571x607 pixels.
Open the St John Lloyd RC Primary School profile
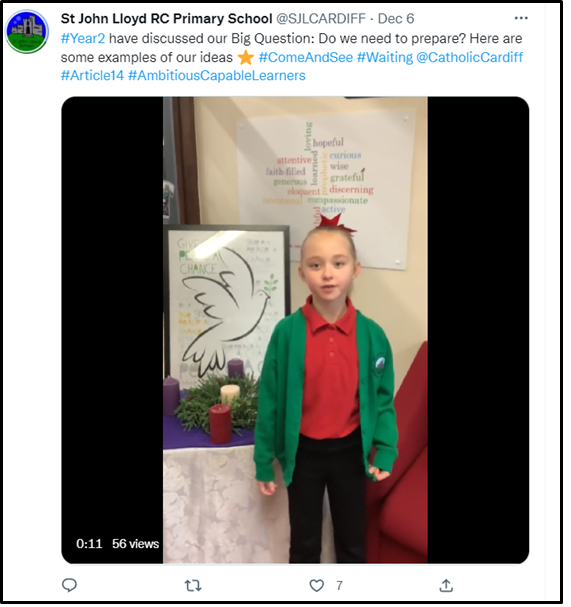166,19
